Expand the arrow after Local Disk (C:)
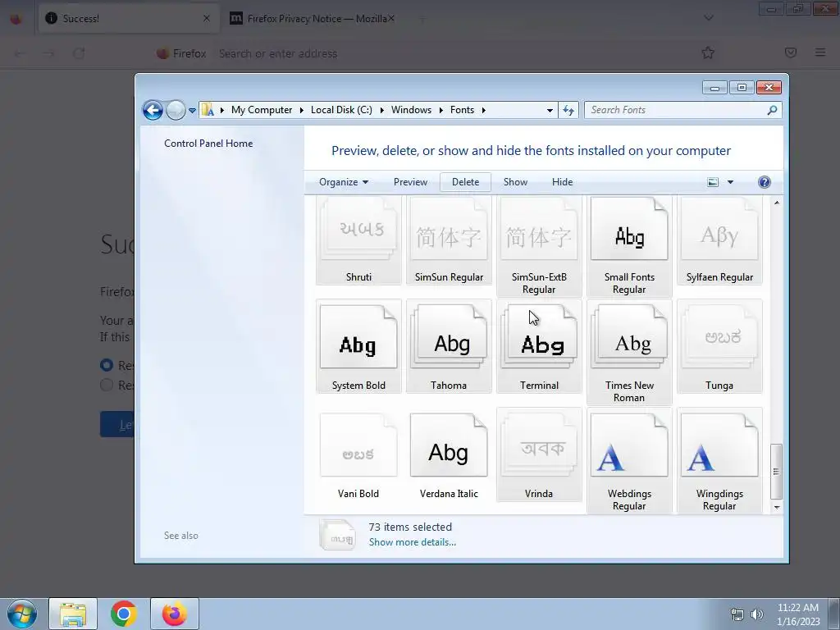Screen dimensions: 840x630 382,111
